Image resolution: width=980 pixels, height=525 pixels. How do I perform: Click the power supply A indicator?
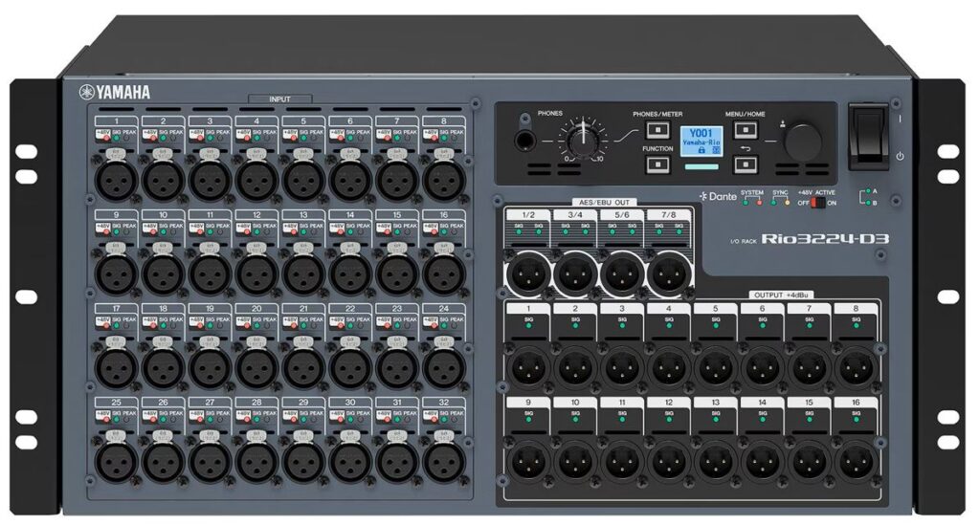[869, 191]
